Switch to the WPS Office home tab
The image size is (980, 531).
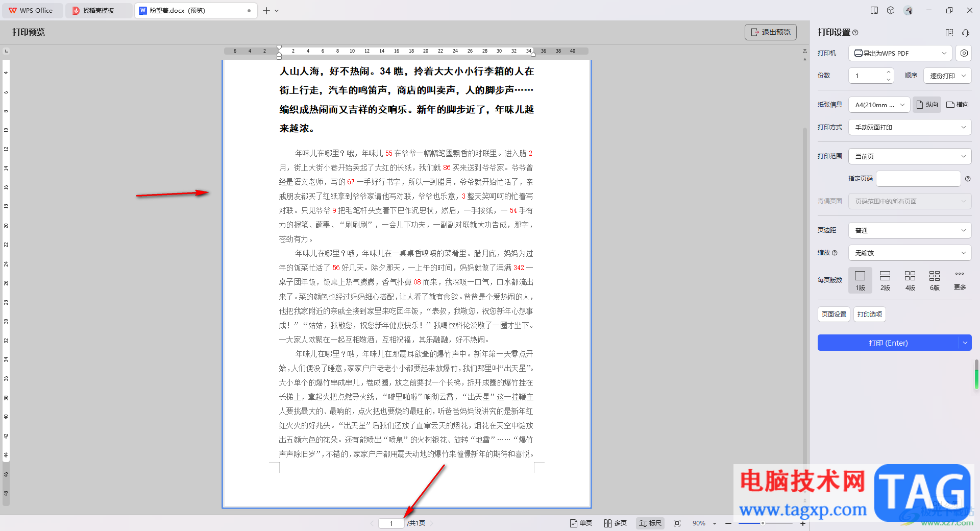32,10
